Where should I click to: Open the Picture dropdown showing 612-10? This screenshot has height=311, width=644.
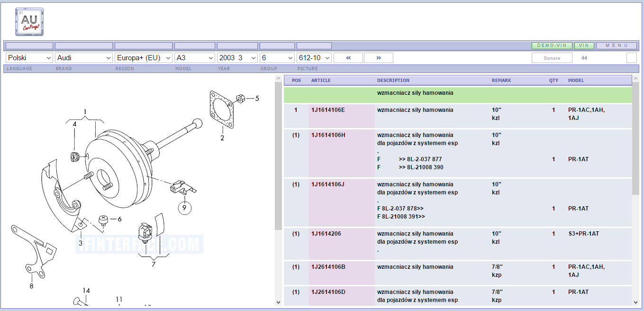click(314, 58)
